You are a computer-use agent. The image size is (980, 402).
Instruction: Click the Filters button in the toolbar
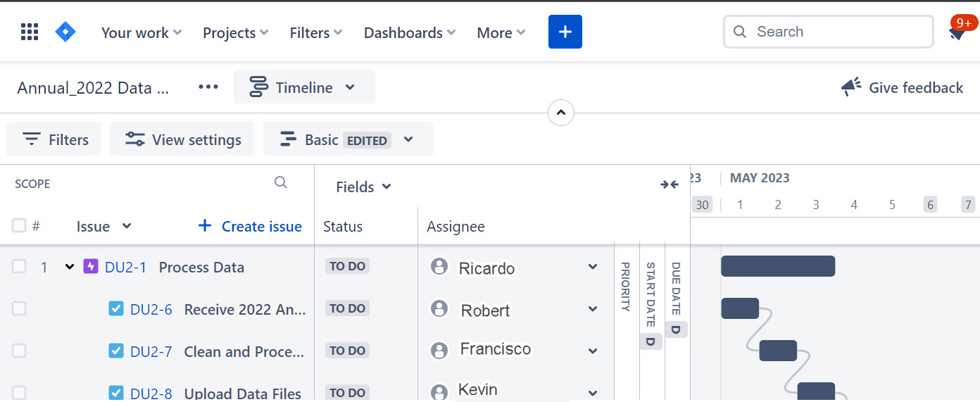[x=54, y=139]
